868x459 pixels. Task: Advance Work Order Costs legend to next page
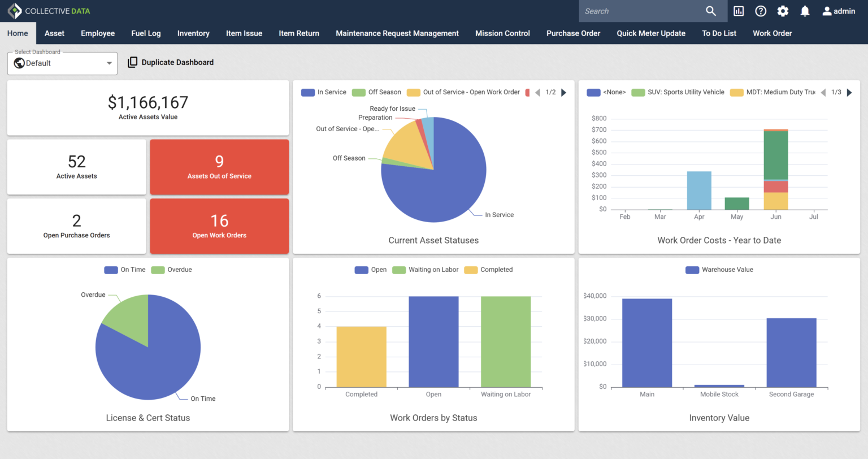coord(849,92)
